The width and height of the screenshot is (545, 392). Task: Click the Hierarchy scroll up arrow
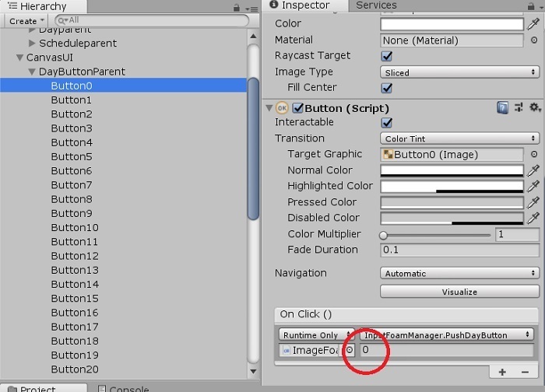coord(253,36)
